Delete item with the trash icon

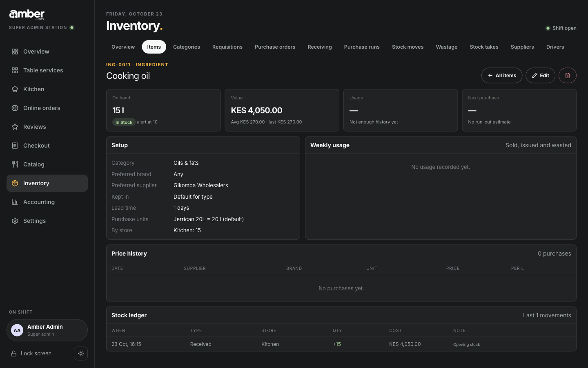(568, 75)
